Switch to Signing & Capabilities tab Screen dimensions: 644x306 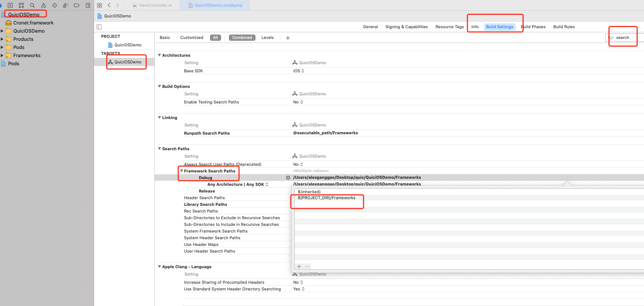pos(407,27)
